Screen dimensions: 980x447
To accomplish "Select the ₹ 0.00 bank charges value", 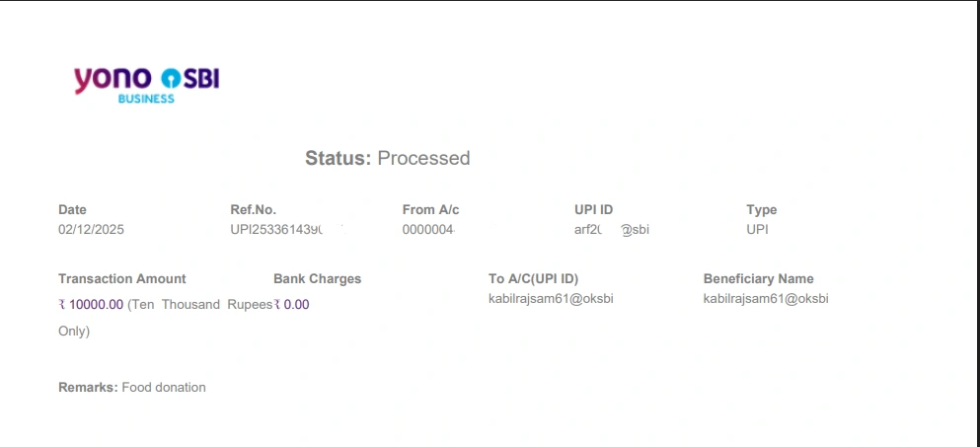I will pos(292,304).
